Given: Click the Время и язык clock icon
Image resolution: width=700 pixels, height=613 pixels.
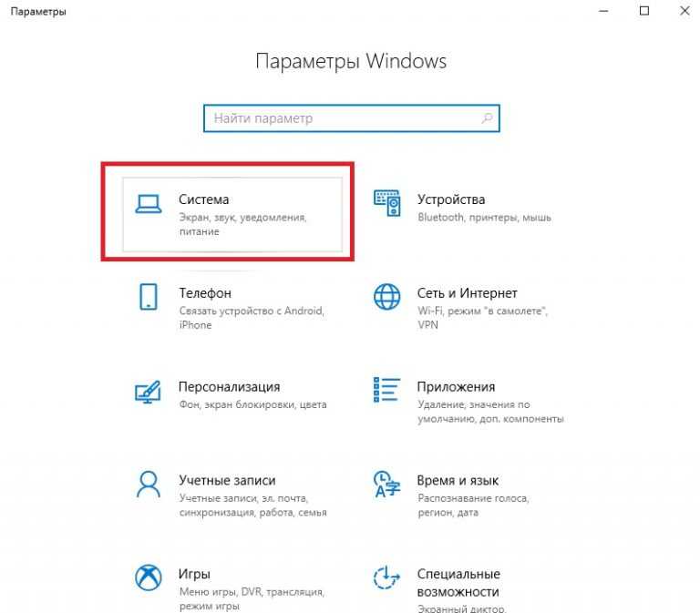Looking at the screenshot, I should point(386,484).
